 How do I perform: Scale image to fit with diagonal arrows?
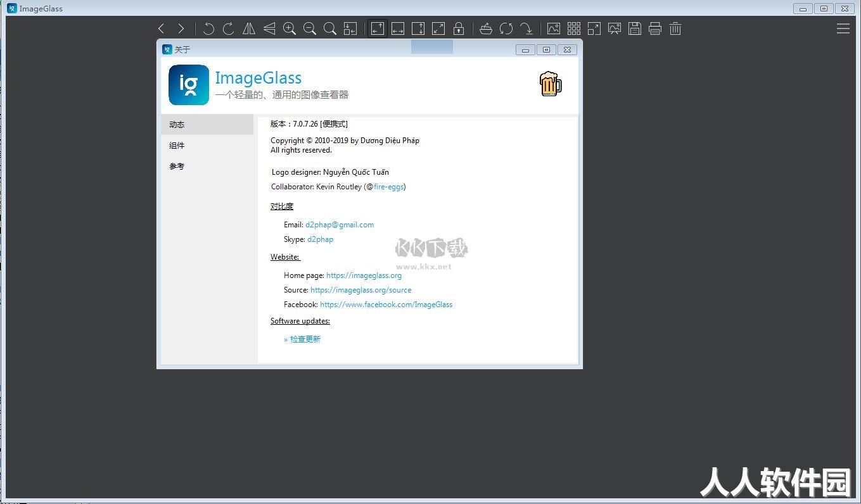438,28
